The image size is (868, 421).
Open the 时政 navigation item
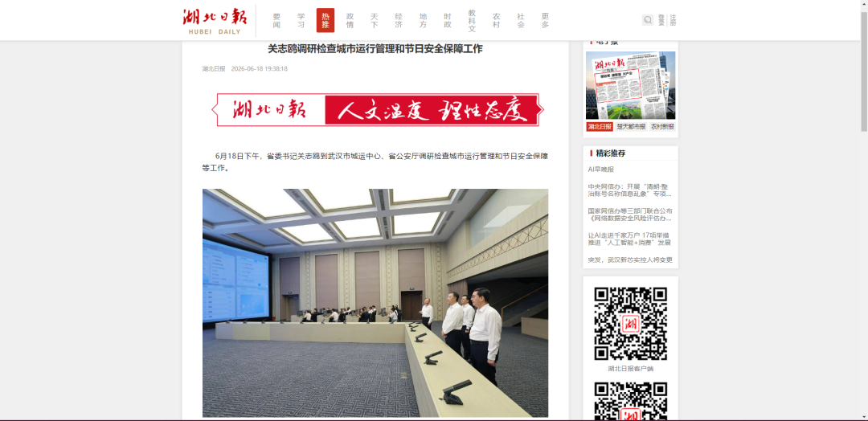(x=448, y=20)
